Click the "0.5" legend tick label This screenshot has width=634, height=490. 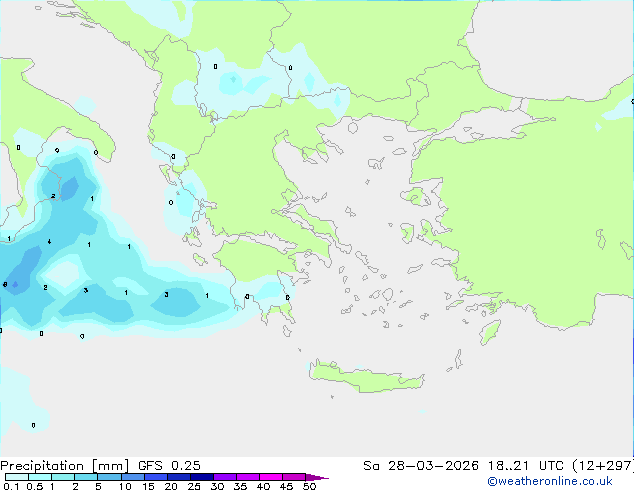[x=35, y=486]
